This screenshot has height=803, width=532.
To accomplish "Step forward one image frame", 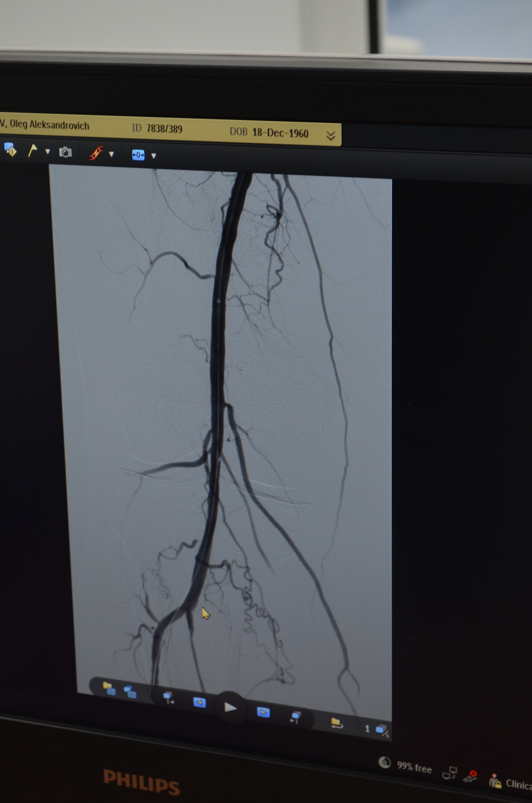I will coord(263,712).
